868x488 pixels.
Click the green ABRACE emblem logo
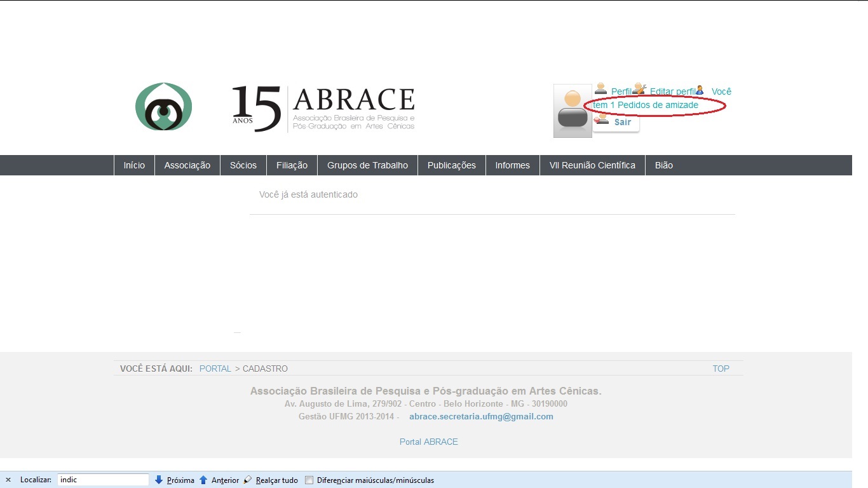pos(163,107)
